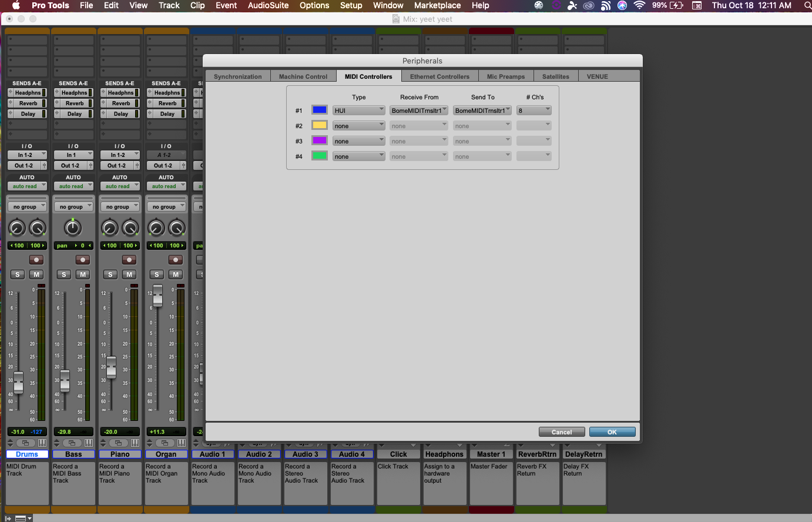Click the yellow color swatch for controller #2
Viewport: 812px width, 522px height.
320,125
